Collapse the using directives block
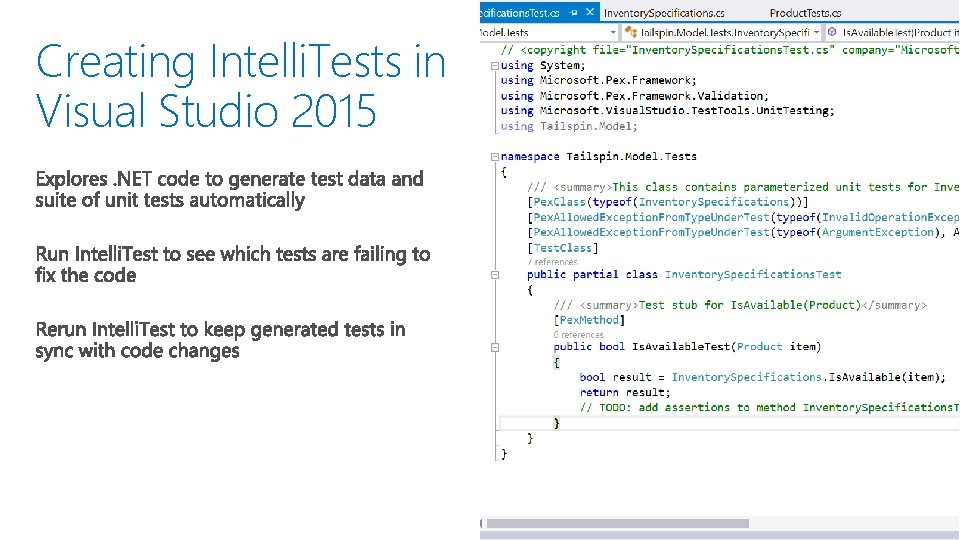 click(x=495, y=66)
